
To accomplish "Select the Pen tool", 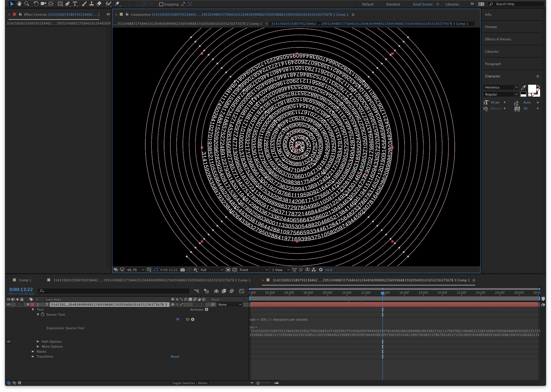I will tap(67, 4).
